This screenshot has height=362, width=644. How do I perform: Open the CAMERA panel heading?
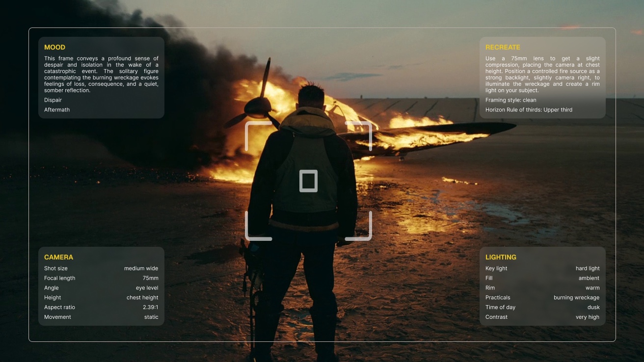tap(58, 257)
